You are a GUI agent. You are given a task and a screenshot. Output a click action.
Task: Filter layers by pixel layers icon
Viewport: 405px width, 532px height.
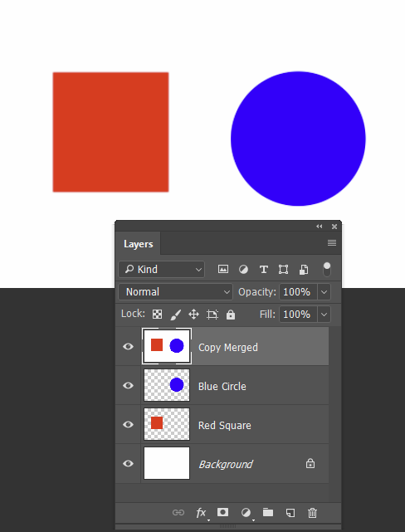223,270
